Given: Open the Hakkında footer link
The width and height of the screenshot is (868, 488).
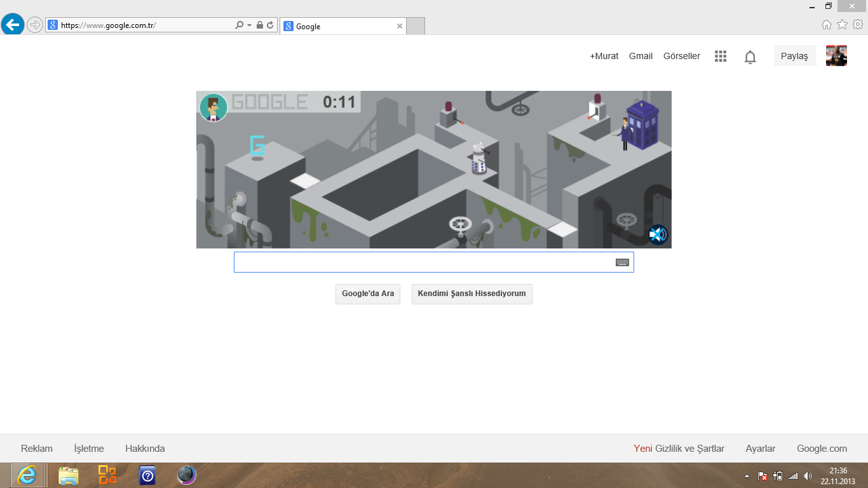Looking at the screenshot, I should 145,449.
